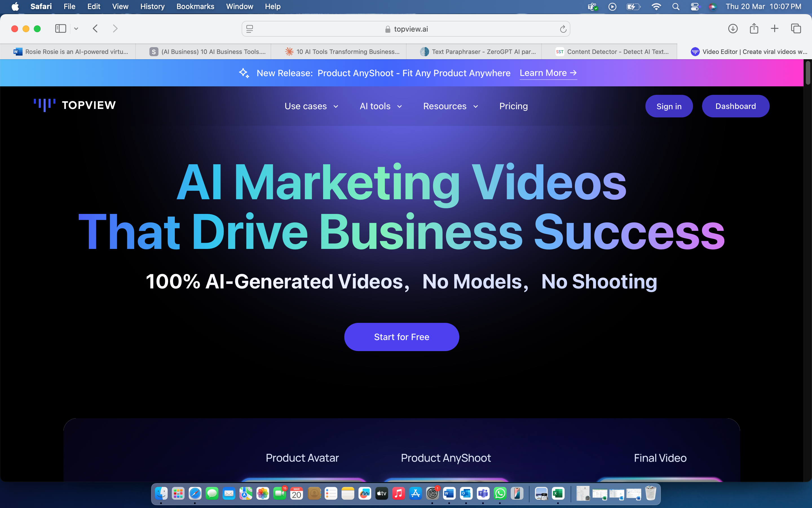812x508 pixels.
Task: Click the Reader view icon in address bar
Action: [250, 29]
